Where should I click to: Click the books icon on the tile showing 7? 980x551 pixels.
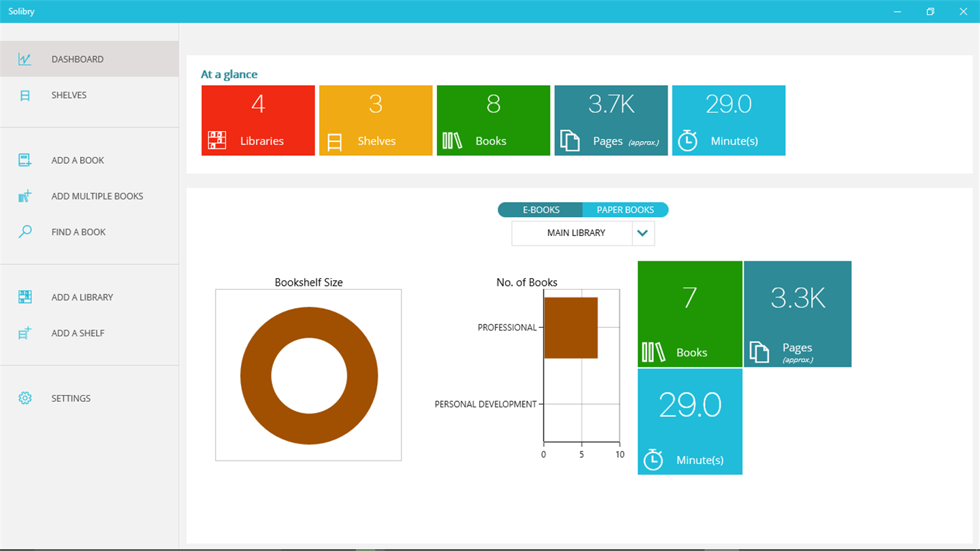tap(653, 352)
